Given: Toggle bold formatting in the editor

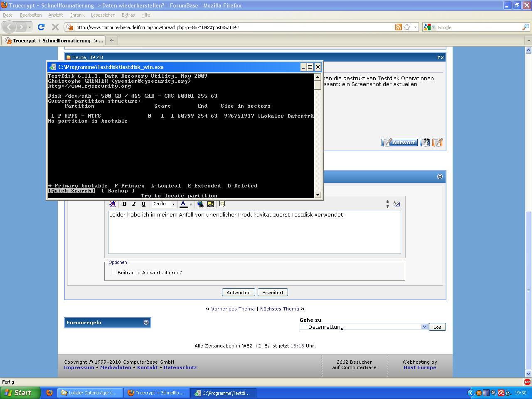Looking at the screenshot, I should tap(124, 204).
